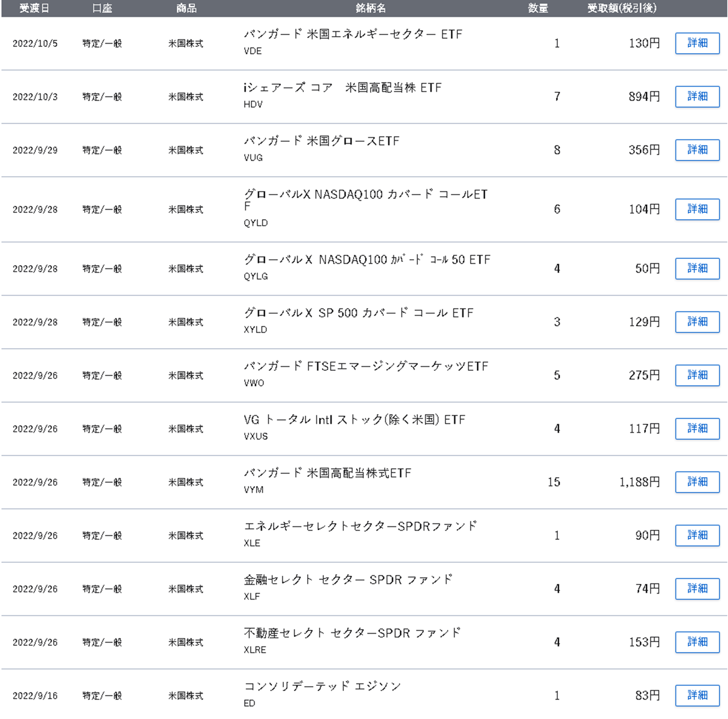Open 詳細 for XLRE real estate fund

click(697, 642)
